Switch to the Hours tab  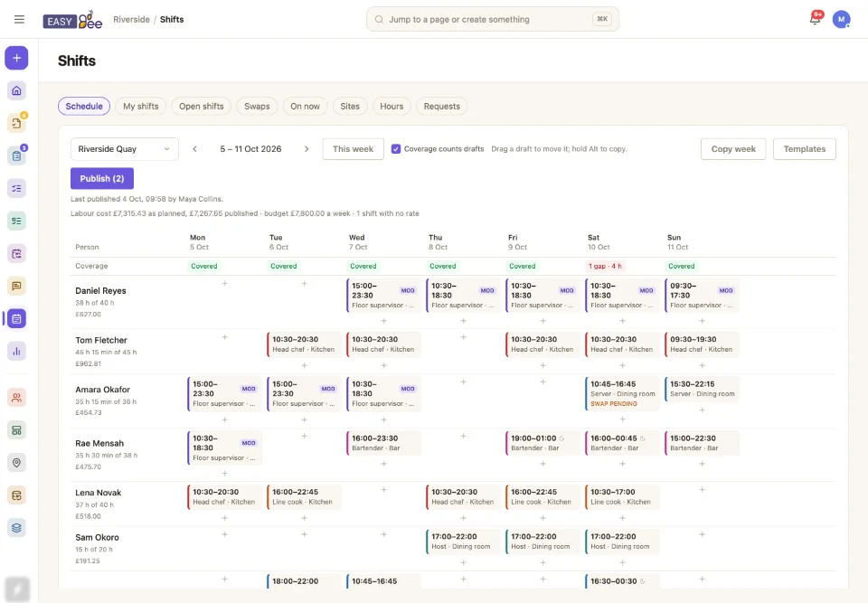392,107
